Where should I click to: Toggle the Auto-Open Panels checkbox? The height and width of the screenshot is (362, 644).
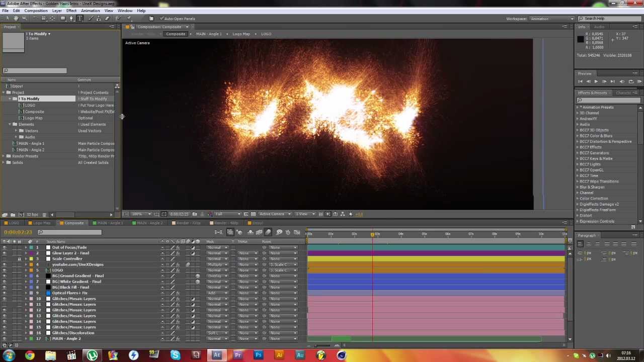(x=162, y=19)
